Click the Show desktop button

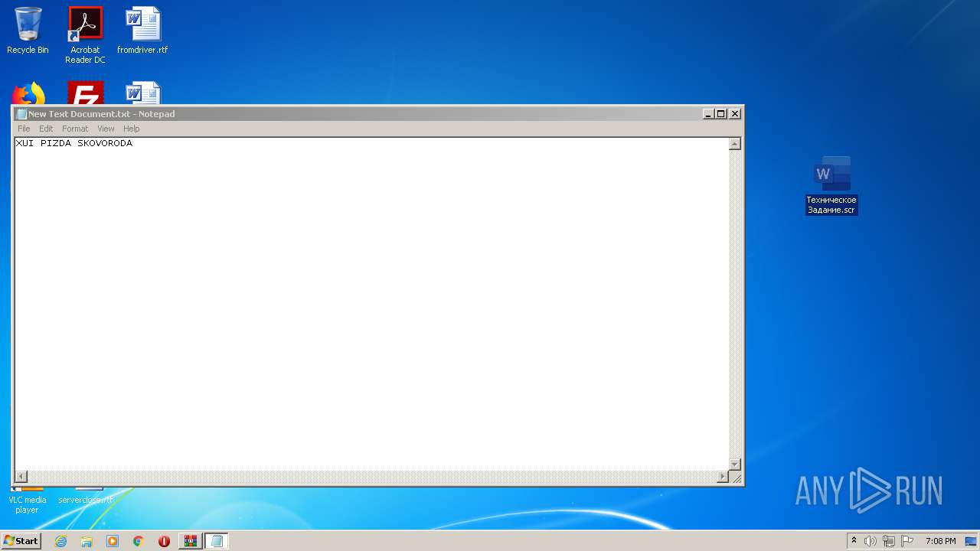coord(971,541)
